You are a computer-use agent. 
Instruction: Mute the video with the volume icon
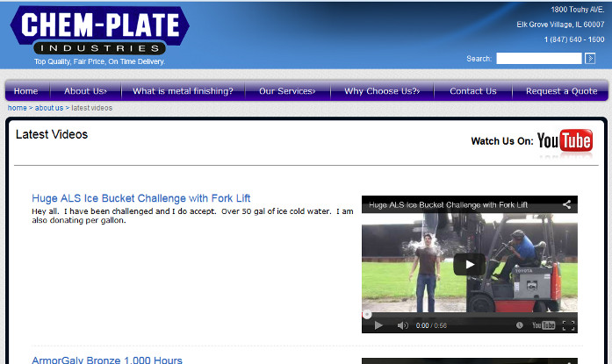click(402, 325)
